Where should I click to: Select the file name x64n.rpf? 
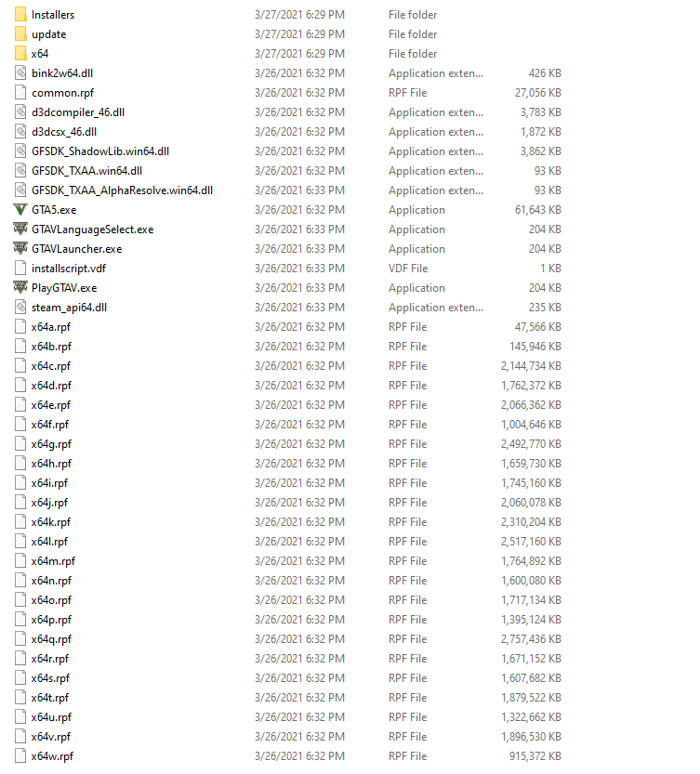[x=51, y=581]
